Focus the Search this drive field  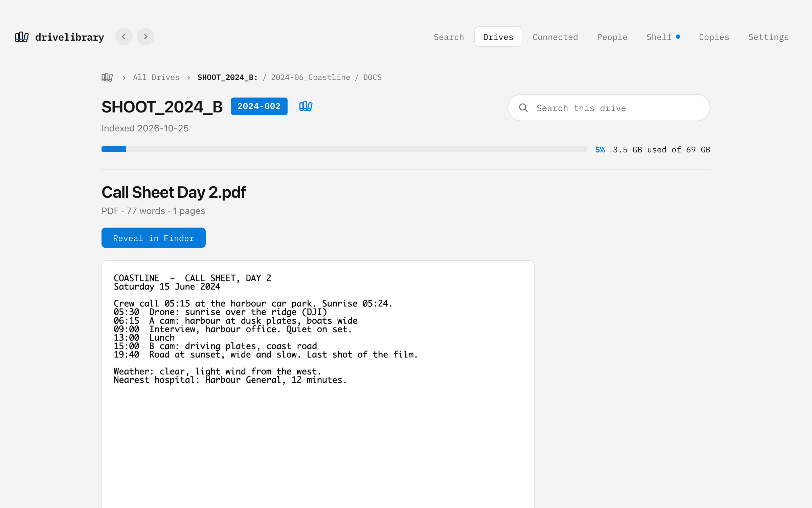tap(609, 108)
